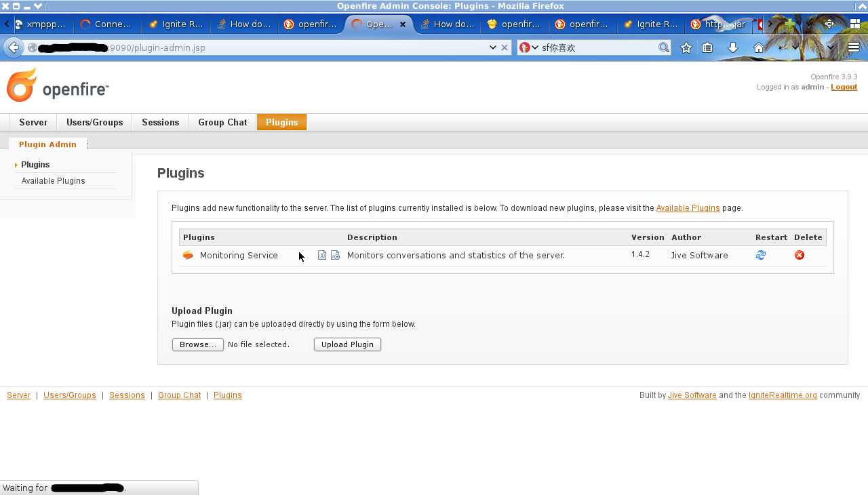
Task: Click the Description column header
Action: (x=372, y=237)
